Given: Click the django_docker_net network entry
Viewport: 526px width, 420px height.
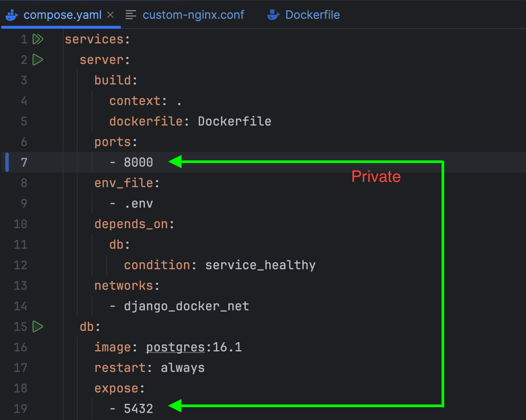Looking at the screenshot, I should (186, 306).
